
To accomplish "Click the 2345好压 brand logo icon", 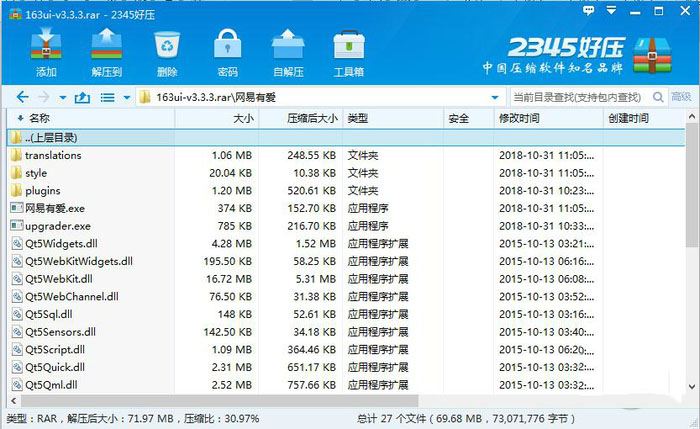I will (x=652, y=56).
